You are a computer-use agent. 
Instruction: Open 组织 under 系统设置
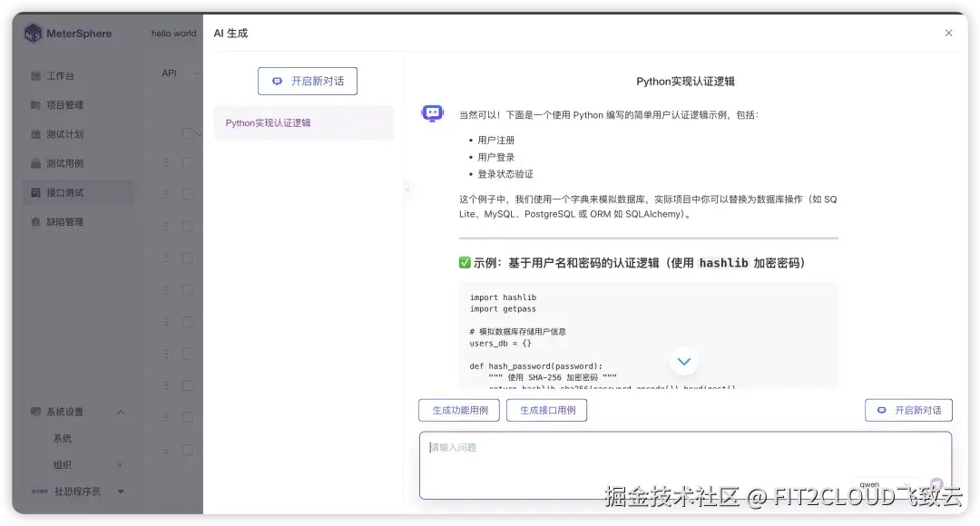63,464
